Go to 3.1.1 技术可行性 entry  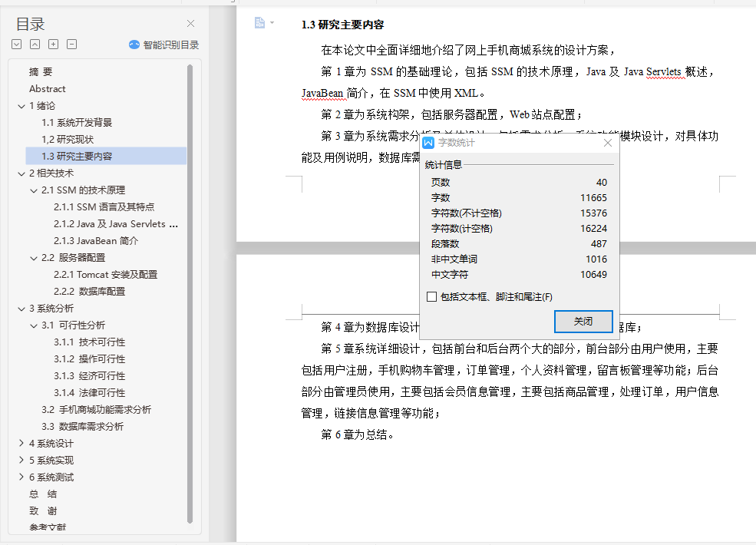coord(89,342)
